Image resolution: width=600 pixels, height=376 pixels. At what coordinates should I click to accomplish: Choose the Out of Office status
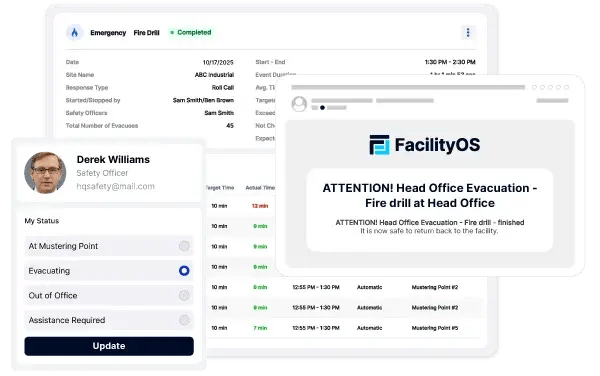[x=109, y=295]
